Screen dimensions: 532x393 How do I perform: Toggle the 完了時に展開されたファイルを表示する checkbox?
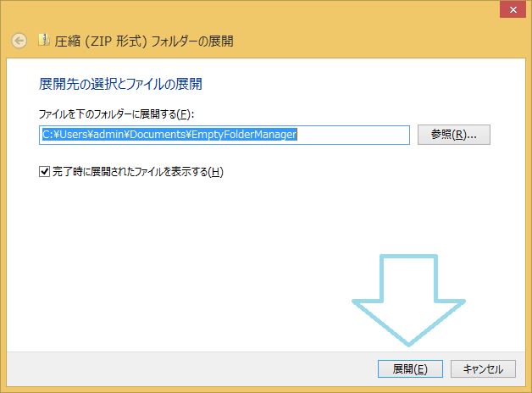point(46,172)
